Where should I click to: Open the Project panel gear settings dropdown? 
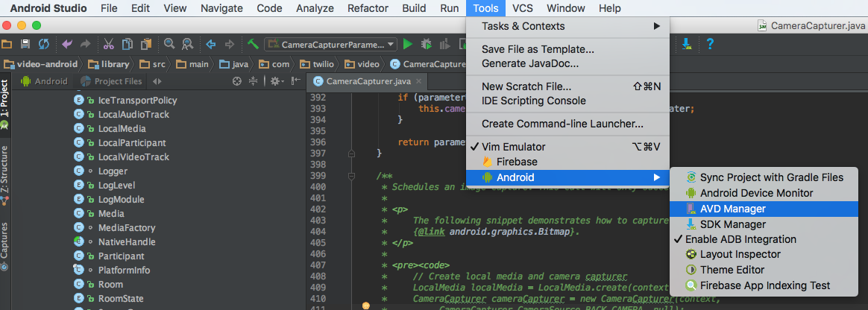pyautogui.click(x=277, y=81)
